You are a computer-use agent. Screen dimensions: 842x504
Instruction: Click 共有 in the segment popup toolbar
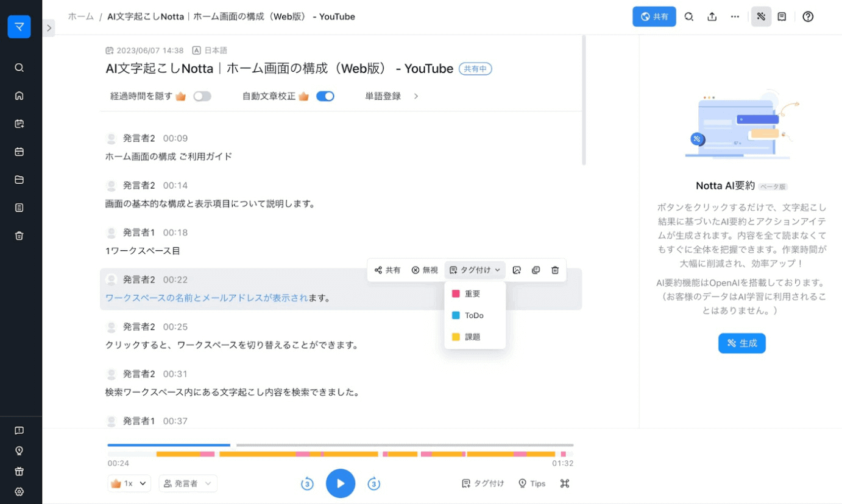[387, 270]
